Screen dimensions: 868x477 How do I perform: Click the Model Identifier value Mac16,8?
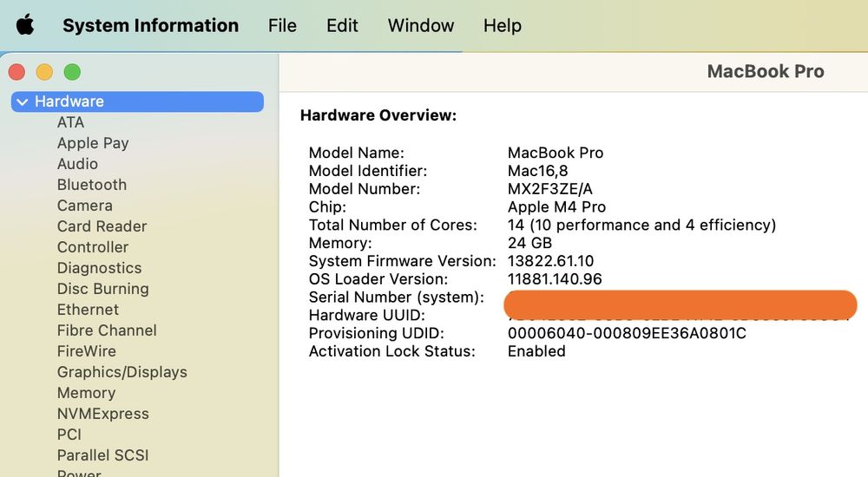click(537, 171)
